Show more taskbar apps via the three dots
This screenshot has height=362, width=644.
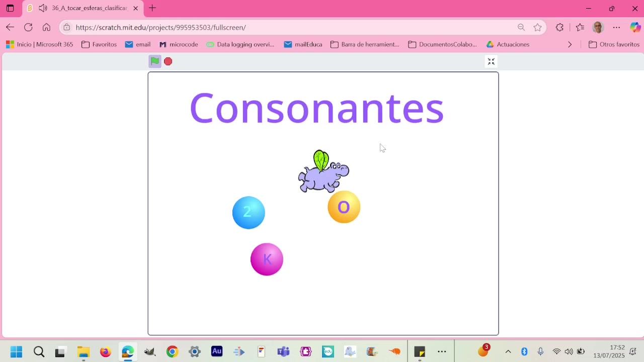[x=442, y=351]
